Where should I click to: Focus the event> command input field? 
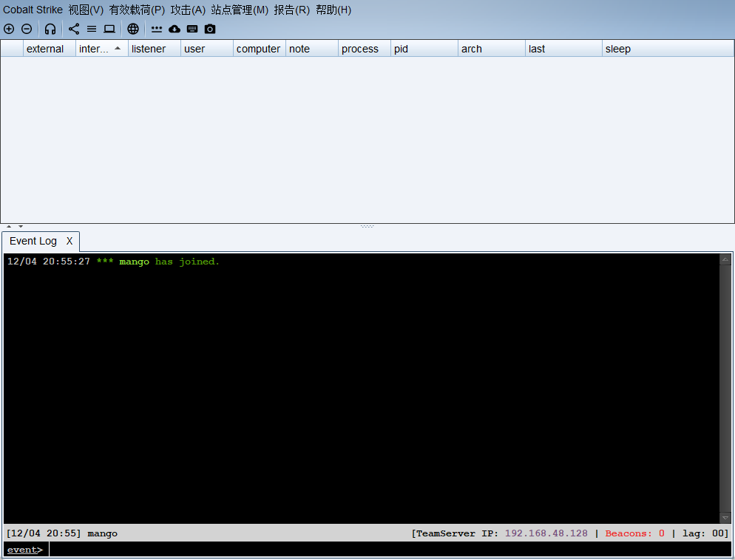click(x=390, y=549)
